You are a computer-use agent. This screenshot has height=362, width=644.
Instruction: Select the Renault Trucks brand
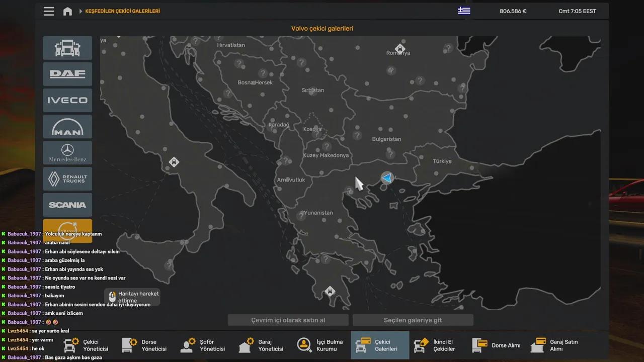[x=67, y=178]
